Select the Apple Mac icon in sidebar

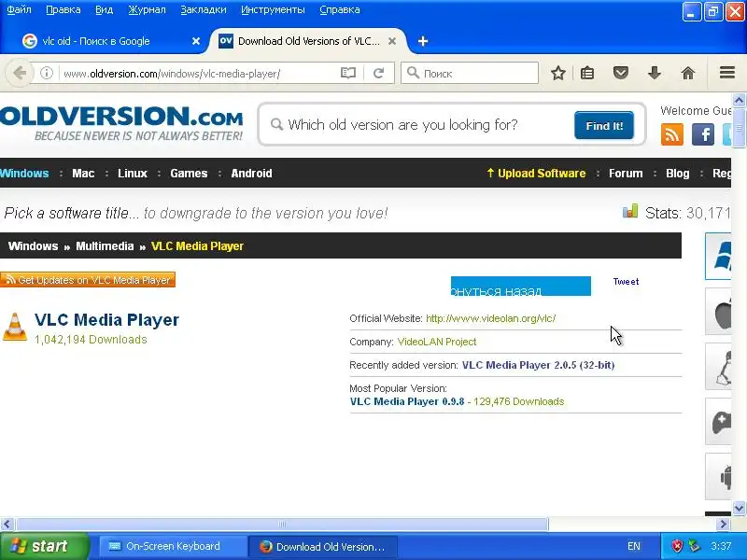718,312
